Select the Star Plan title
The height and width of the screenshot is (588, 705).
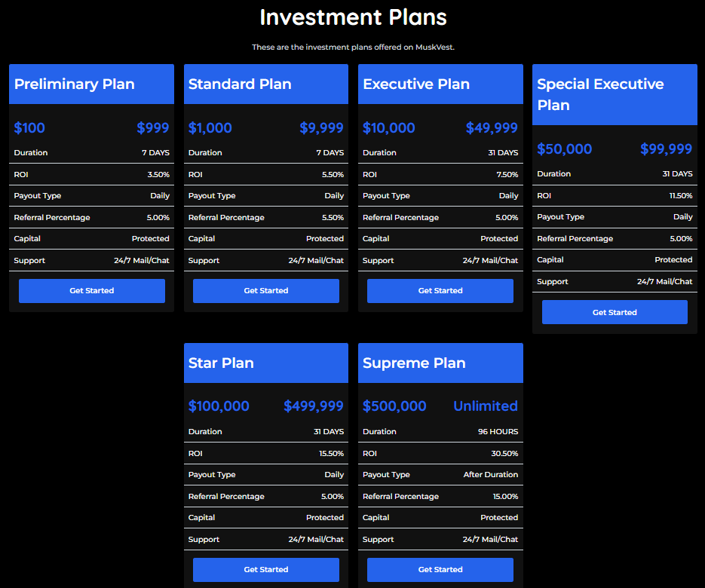tap(221, 363)
